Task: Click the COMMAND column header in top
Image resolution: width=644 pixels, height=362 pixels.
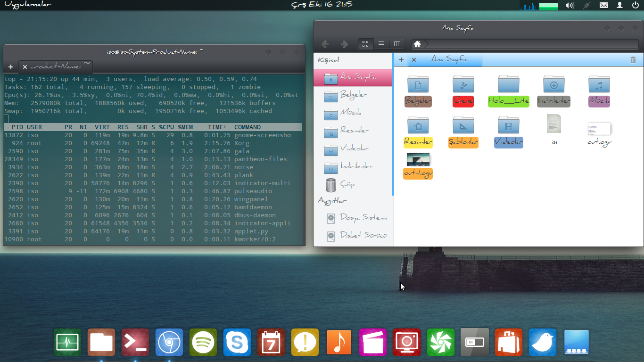Action: [248, 127]
